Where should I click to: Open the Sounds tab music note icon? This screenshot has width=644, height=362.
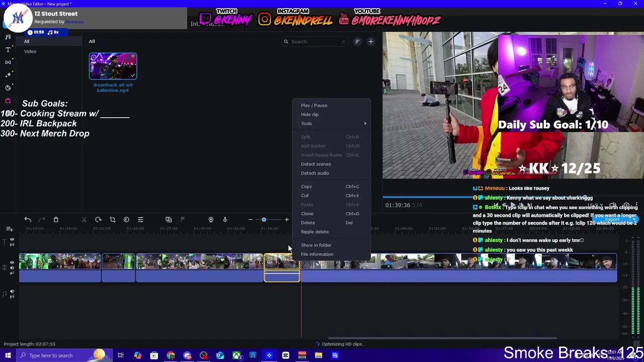(8, 37)
